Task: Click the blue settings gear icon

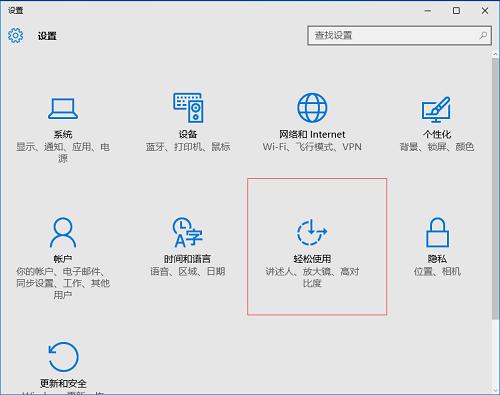Action: click(15, 35)
